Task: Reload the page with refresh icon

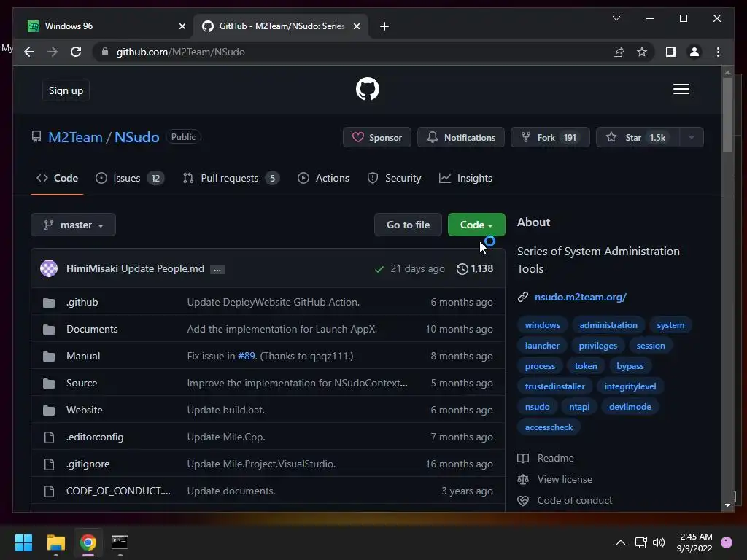Action: (x=76, y=52)
